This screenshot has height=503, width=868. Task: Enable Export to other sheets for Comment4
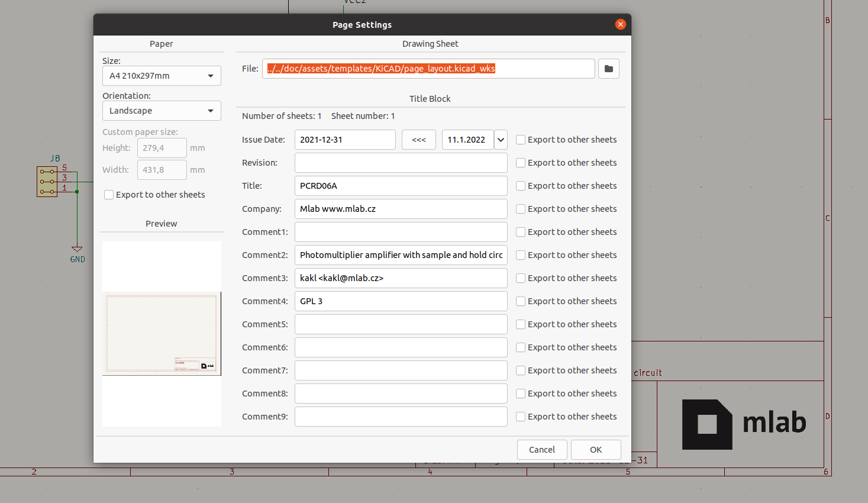521,301
